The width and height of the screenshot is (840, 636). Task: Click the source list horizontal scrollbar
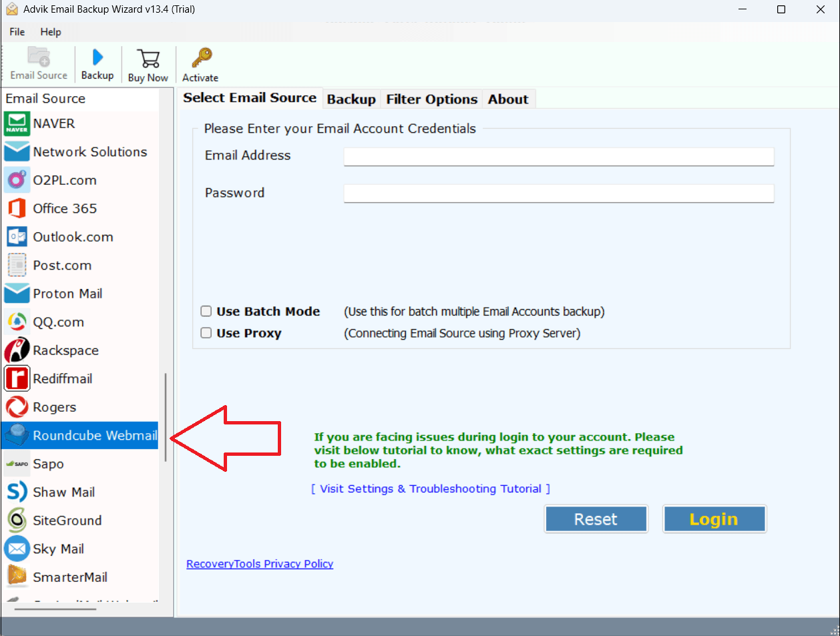[55, 608]
